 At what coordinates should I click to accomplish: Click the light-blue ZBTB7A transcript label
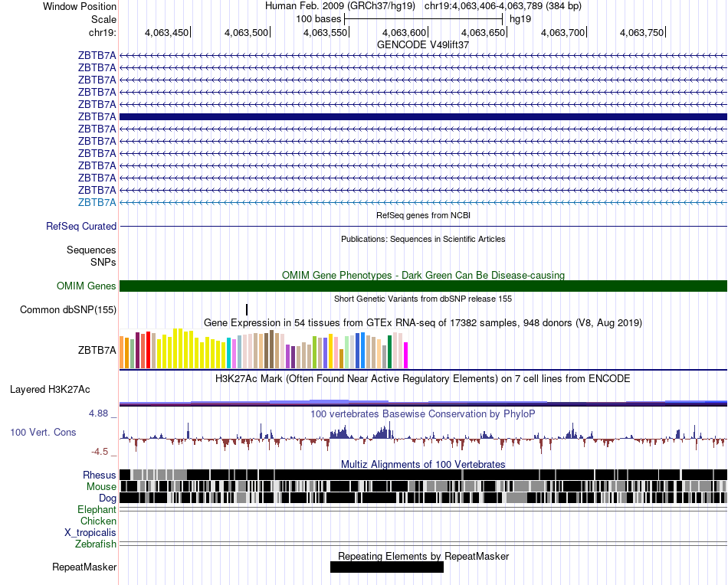coord(97,203)
